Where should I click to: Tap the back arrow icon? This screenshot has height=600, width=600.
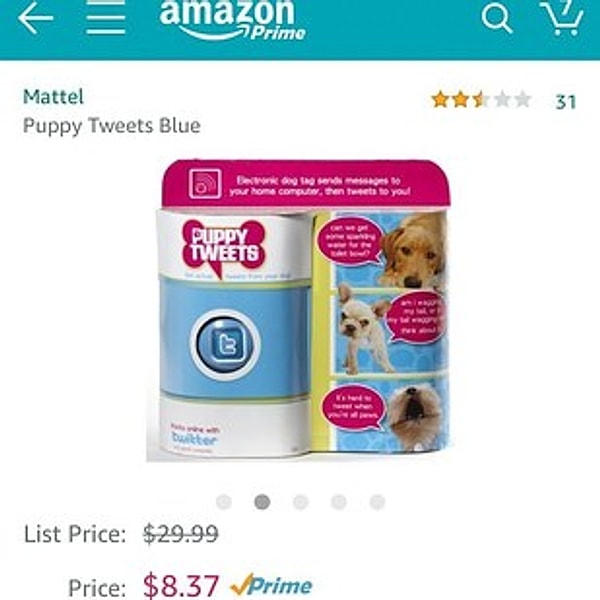[x=35, y=18]
